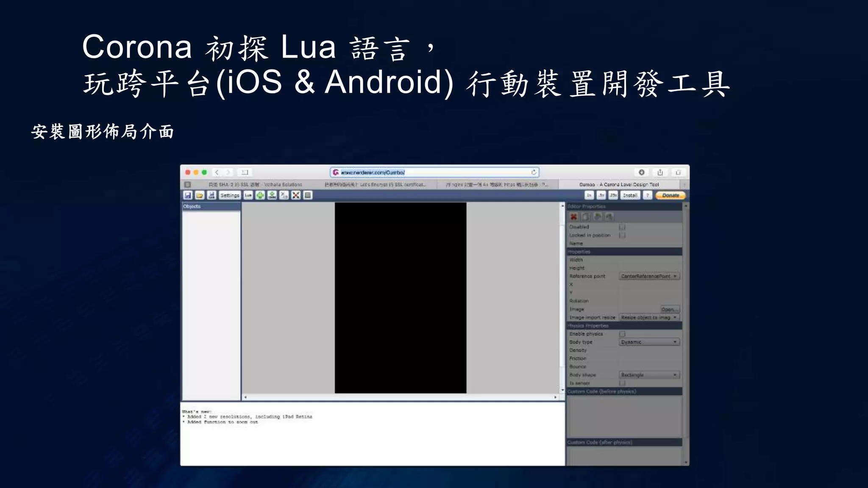Click the Editor Properties section header

click(x=624, y=206)
